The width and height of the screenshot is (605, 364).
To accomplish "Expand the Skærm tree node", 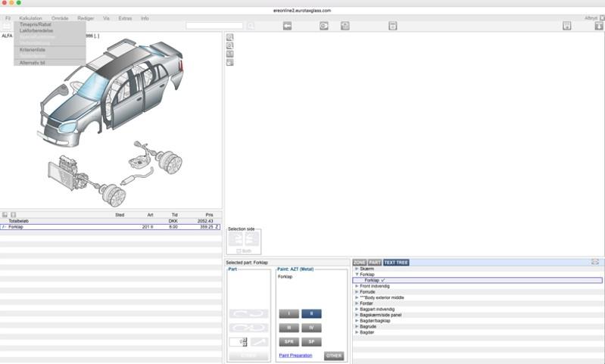I will click(x=357, y=269).
